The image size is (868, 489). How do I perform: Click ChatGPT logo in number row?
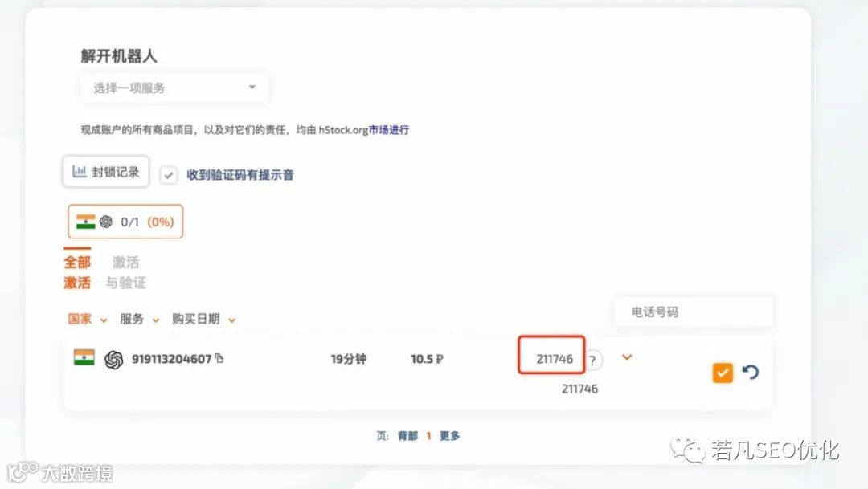(114, 360)
